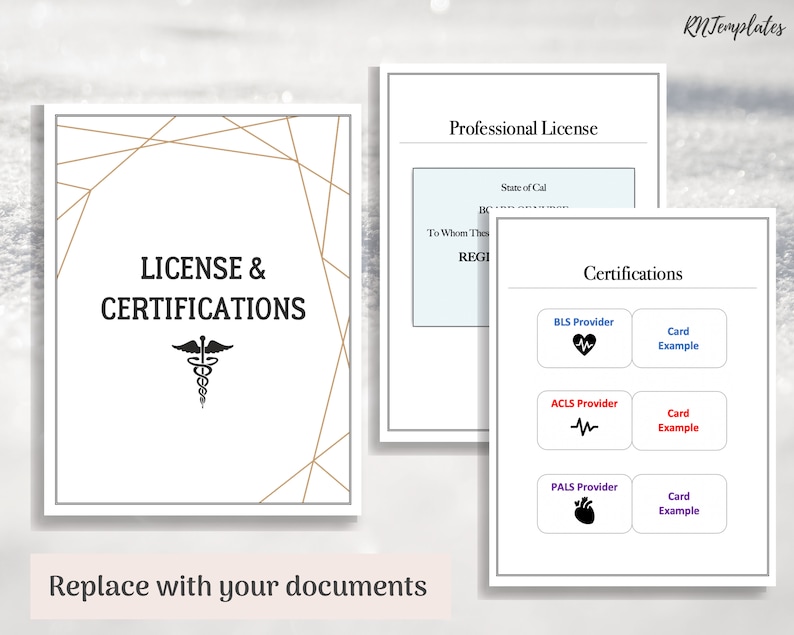This screenshot has width=794, height=635.
Task: Click the PALS anatomical heart icon
Action: (584, 511)
